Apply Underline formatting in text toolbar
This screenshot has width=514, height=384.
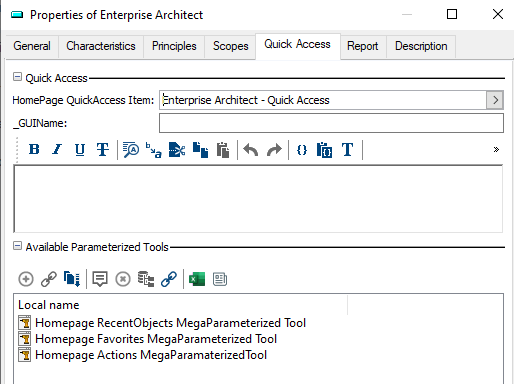(80, 149)
